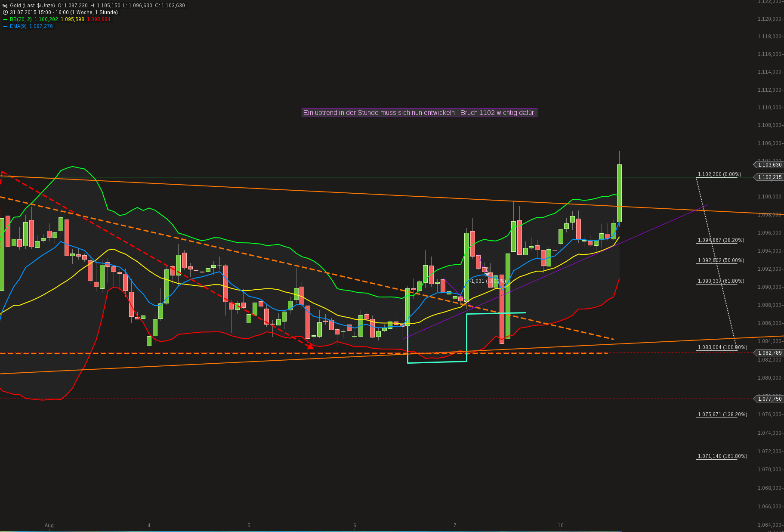Click date label "6" on the time axis
This screenshot has width=784, height=532.
pos(355,526)
